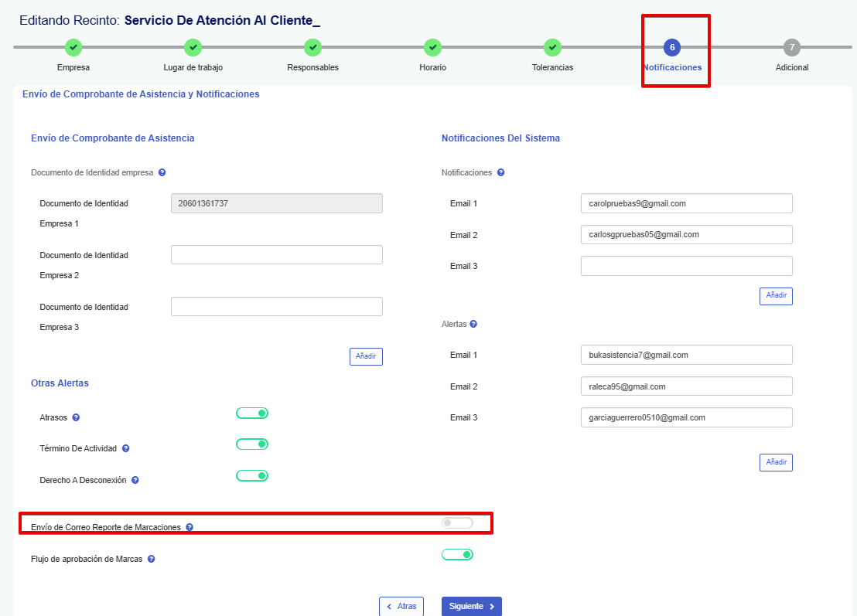Click help icon beside Derecho A Desconexión
The height and width of the screenshot is (616, 857).
click(x=135, y=480)
